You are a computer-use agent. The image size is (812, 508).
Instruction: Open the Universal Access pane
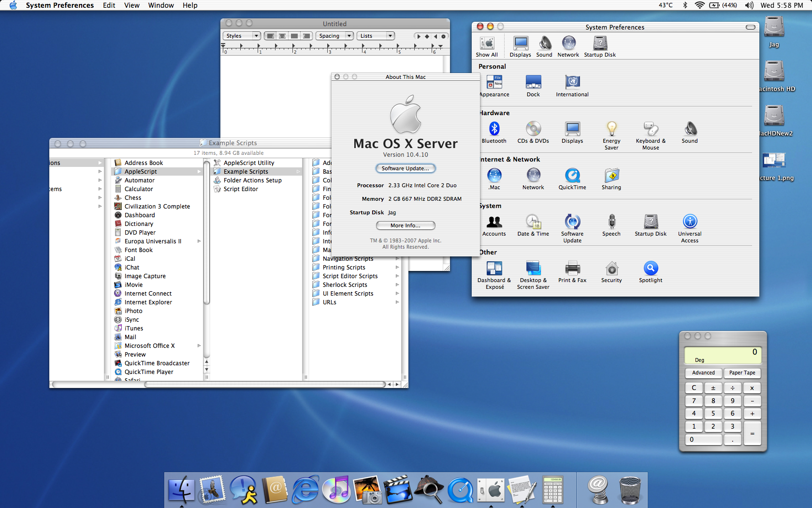pyautogui.click(x=689, y=222)
